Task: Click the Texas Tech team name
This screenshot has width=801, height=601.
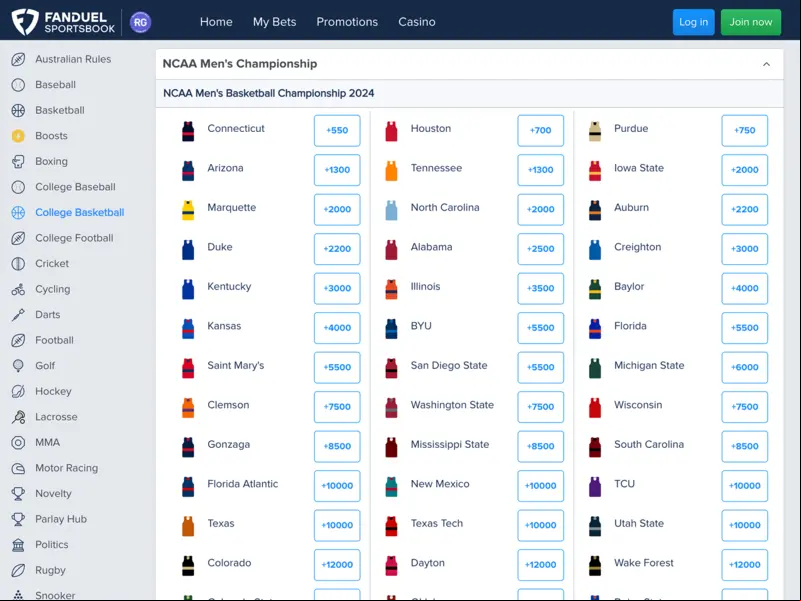Action: [437, 523]
